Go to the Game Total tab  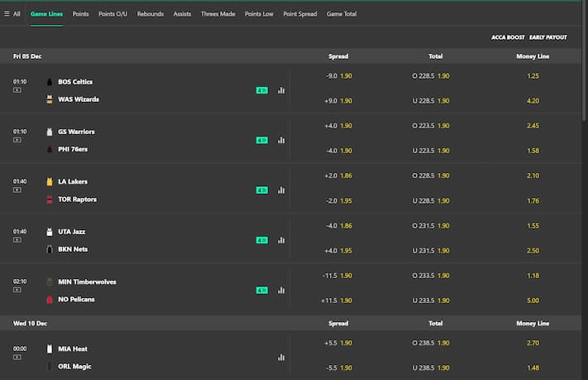[342, 14]
